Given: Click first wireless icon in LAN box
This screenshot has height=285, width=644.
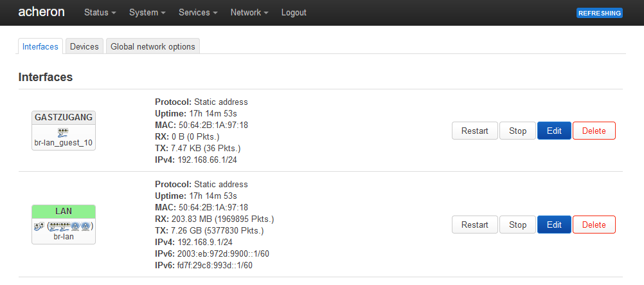Looking at the screenshot, I should [x=75, y=226].
